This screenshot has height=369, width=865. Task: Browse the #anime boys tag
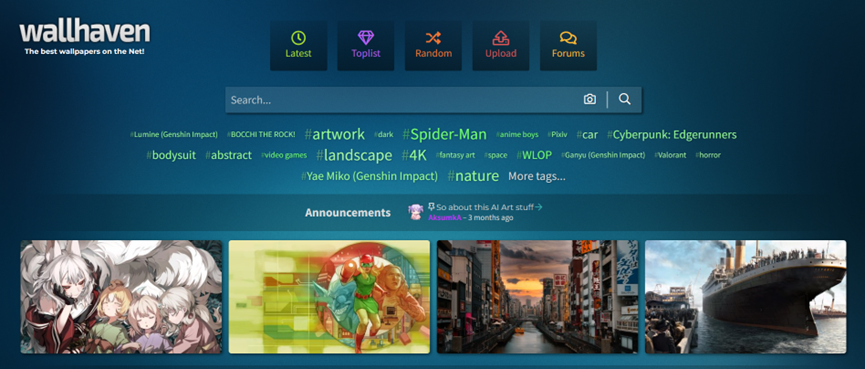517,135
